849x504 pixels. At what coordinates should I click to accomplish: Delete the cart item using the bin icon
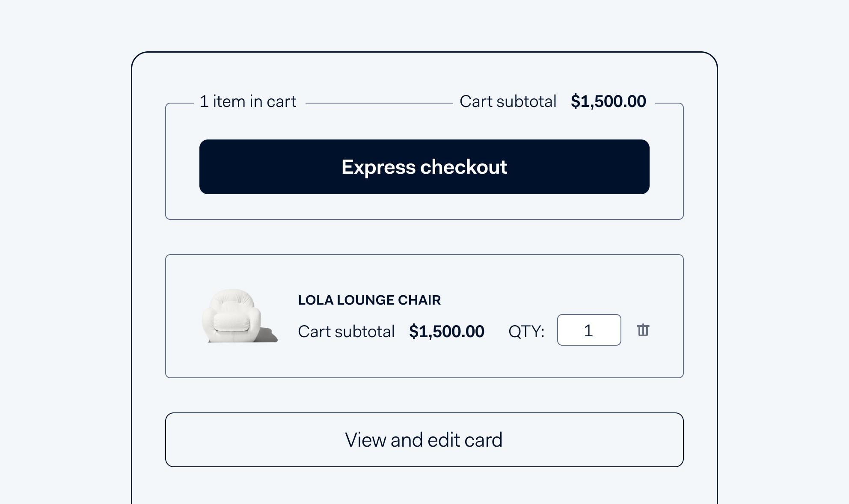click(x=643, y=330)
